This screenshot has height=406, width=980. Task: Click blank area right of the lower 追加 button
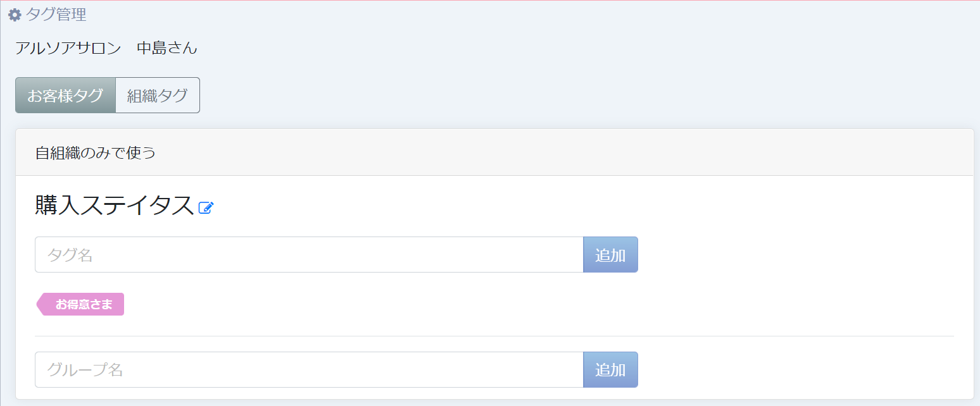(x=791, y=370)
